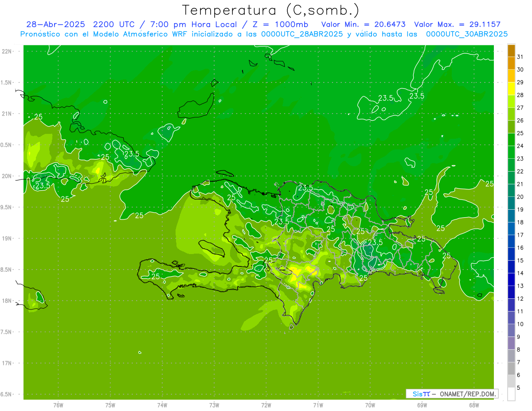Click the "20N" latitude label

click(x=6, y=176)
